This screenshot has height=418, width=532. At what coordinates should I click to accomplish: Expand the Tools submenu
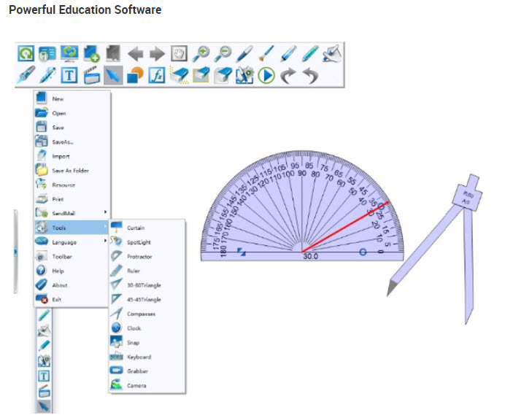pyautogui.click(x=72, y=228)
